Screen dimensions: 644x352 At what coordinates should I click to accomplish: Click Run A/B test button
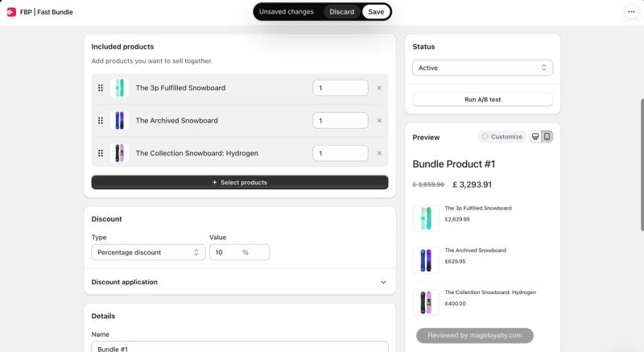[x=482, y=99]
